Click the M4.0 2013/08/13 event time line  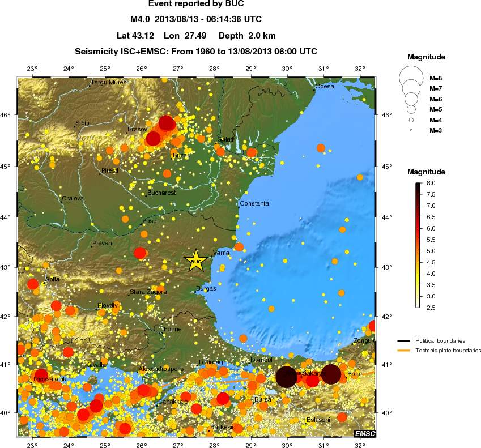pyautogui.click(x=196, y=19)
